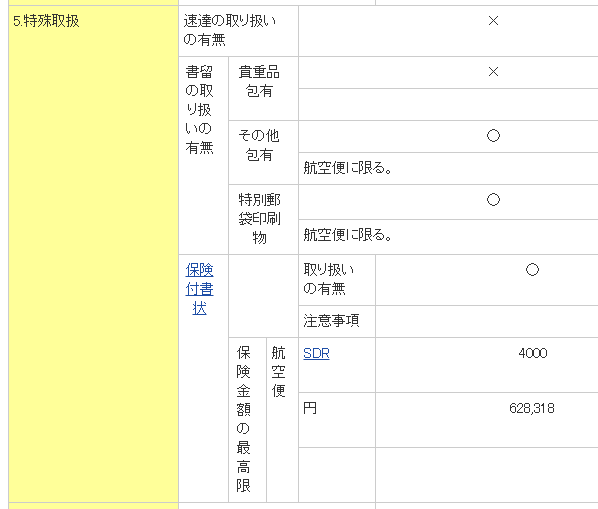Image resolution: width=598 pixels, height=509 pixels.
Task: Select the 5.特殊取扱 heading text
Action: click(x=46, y=21)
